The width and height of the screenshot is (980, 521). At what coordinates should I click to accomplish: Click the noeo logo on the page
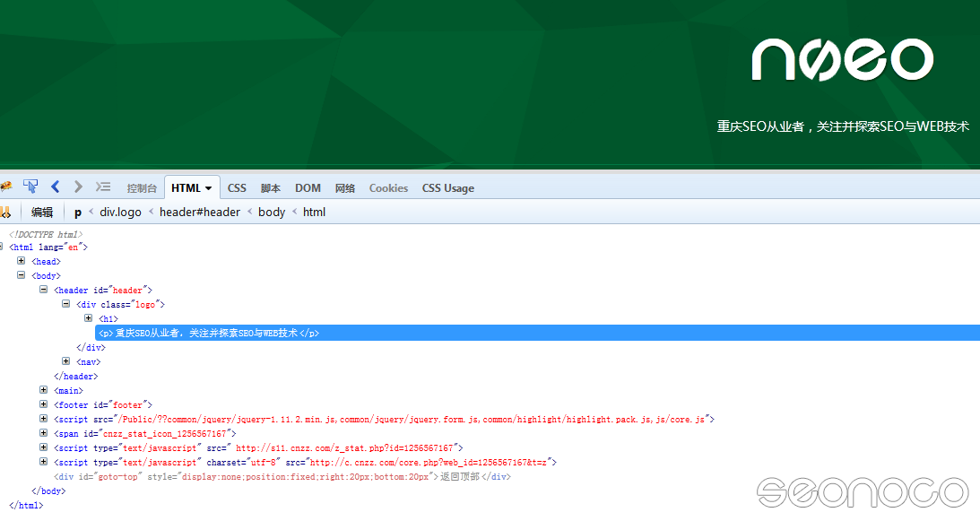pos(842,60)
